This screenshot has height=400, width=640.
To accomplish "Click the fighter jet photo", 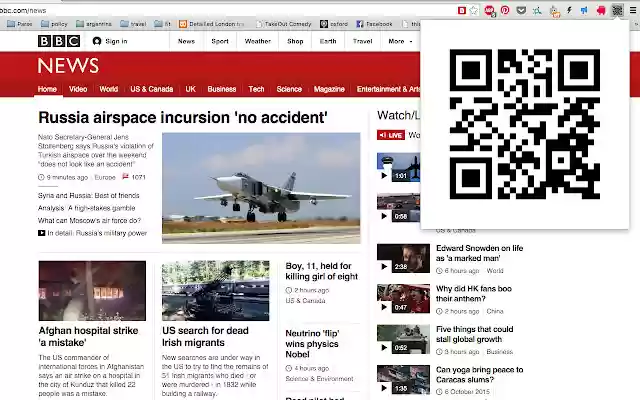I will pos(261,188).
